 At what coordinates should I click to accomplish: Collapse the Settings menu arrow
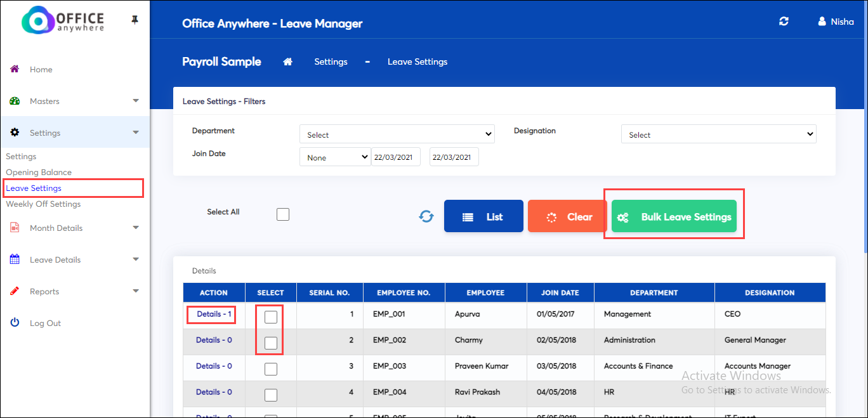pyautogui.click(x=136, y=133)
